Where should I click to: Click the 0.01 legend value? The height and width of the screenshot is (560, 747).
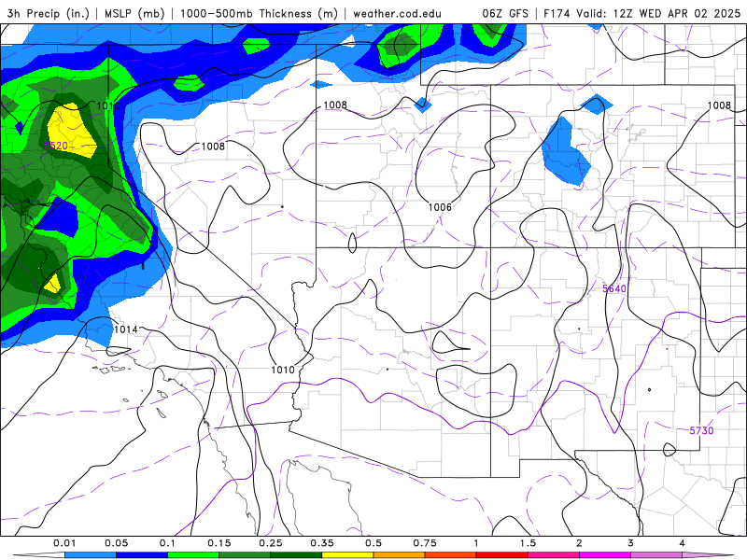[x=64, y=543]
